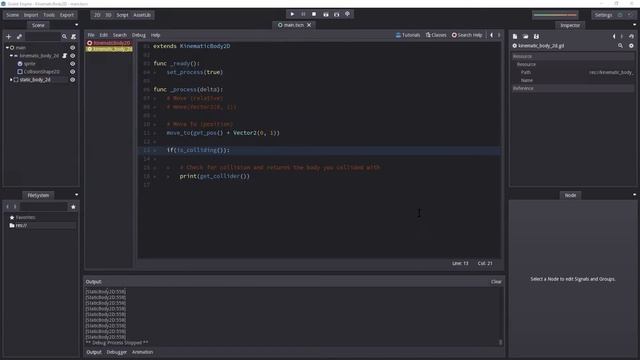This screenshot has height=360, width=640.
Task: Click the Inspector save resource icon
Action: [x=536, y=36]
